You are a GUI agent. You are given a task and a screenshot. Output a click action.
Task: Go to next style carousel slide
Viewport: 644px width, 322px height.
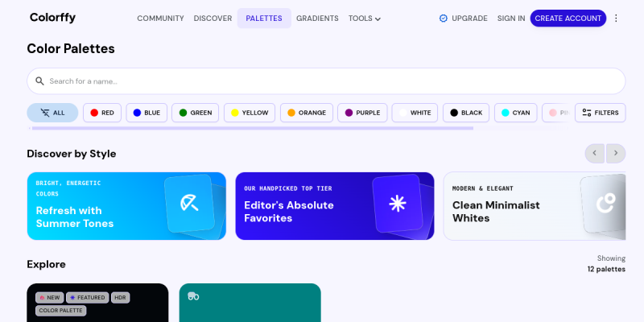[616, 153]
